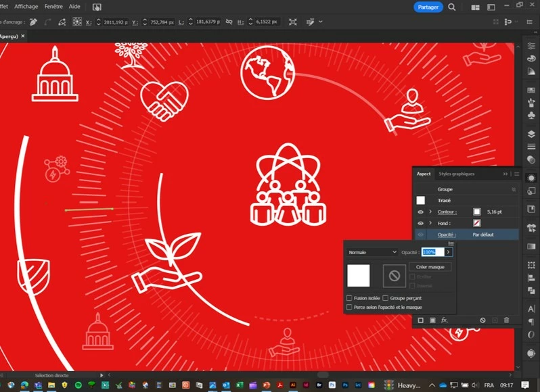
Task: Select the reference point grid icon
Action: click(77, 22)
